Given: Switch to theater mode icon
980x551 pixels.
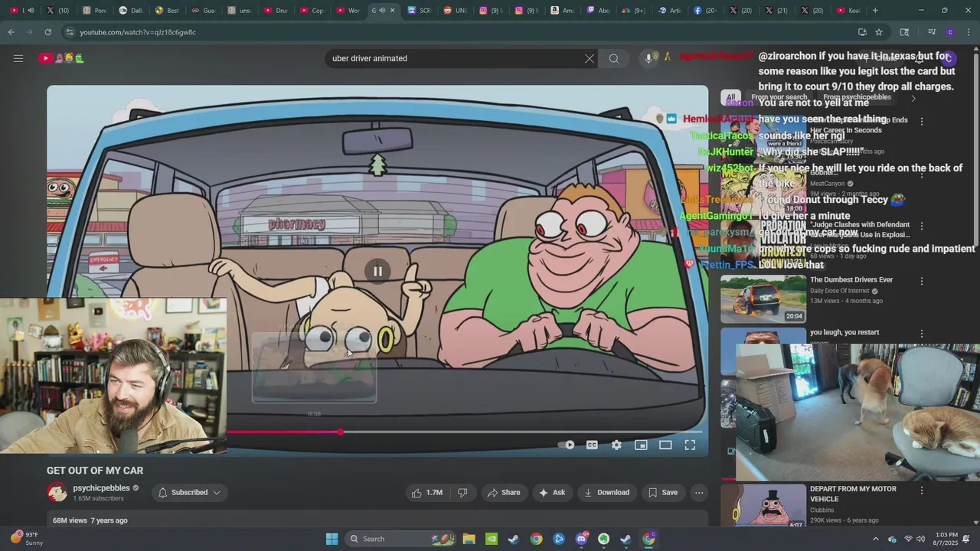Looking at the screenshot, I should coord(665,445).
